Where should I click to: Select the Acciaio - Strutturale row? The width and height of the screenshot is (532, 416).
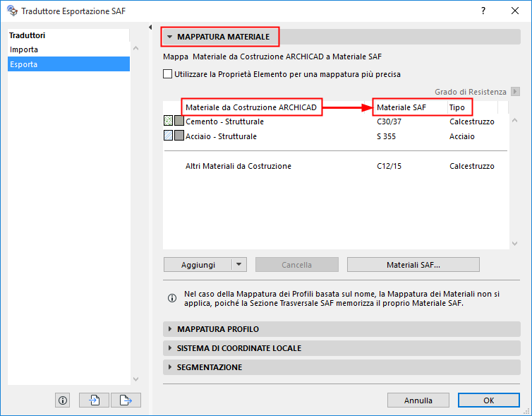[x=336, y=136]
